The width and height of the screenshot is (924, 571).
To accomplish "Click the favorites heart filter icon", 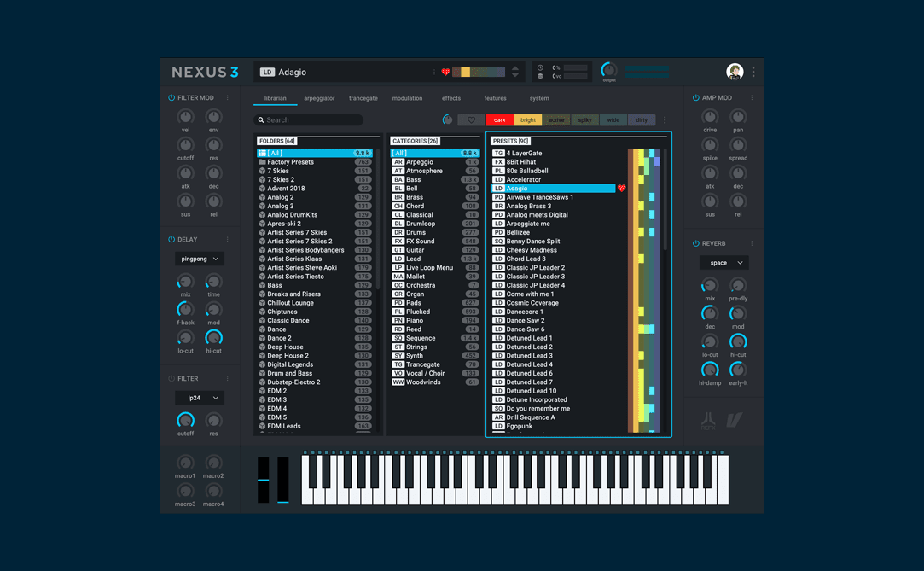I will (469, 119).
